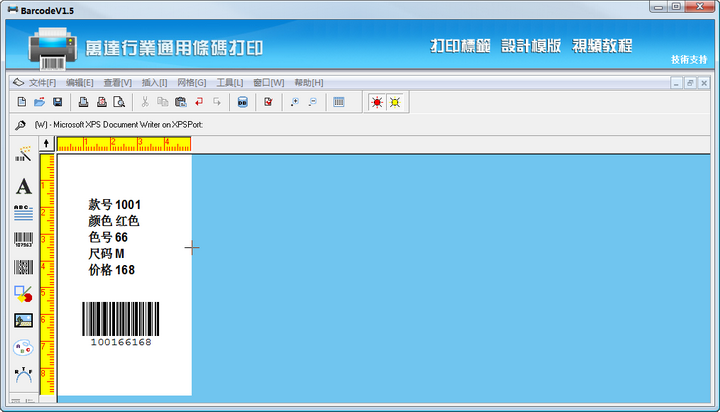Image resolution: width=720 pixels, height=412 pixels.
Task: Click the grid display icon
Action: pos(339,102)
